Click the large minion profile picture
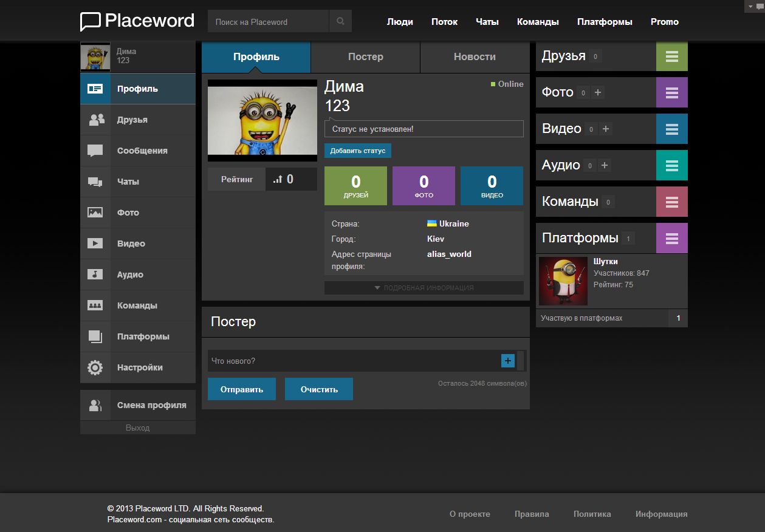Image resolution: width=765 pixels, height=532 pixels. pos(262,120)
